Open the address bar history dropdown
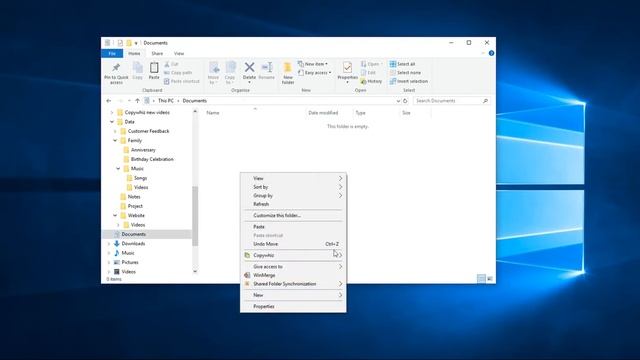This screenshot has height=360, width=640. 398,101
